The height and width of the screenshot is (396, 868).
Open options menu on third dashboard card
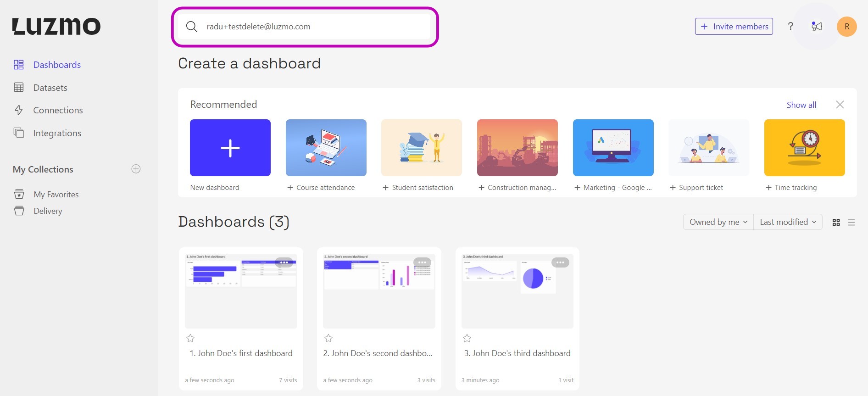[560, 262]
